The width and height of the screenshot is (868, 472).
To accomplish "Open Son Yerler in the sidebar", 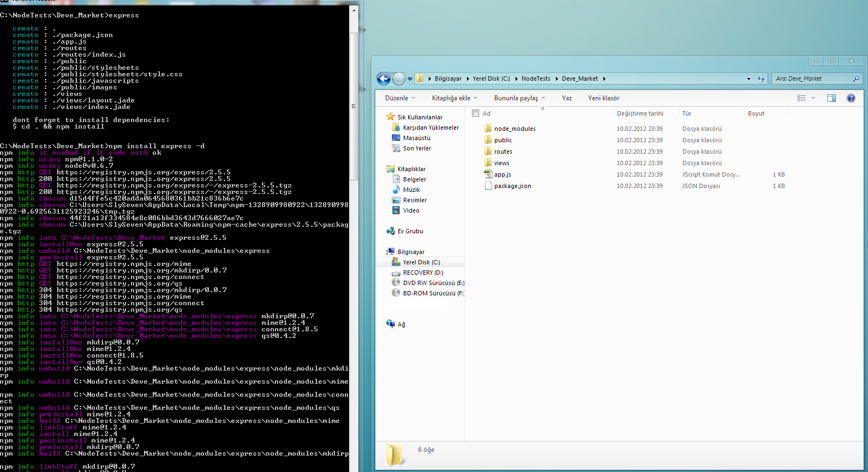I will pyautogui.click(x=417, y=148).
